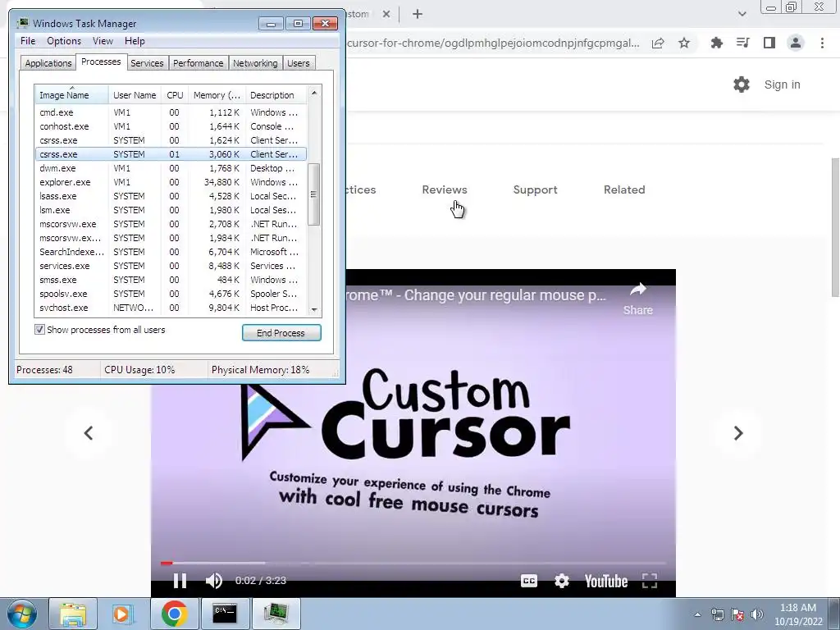Click End Process button

point(281,333)
